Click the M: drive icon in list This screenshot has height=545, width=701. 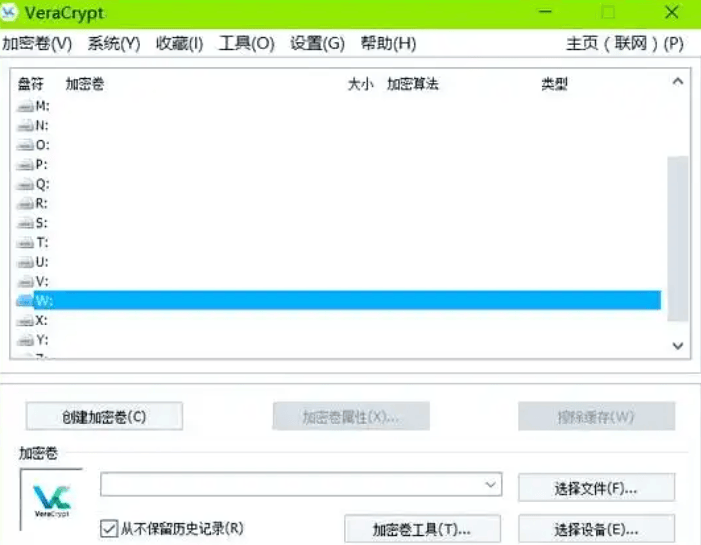[x=25, y=106]
